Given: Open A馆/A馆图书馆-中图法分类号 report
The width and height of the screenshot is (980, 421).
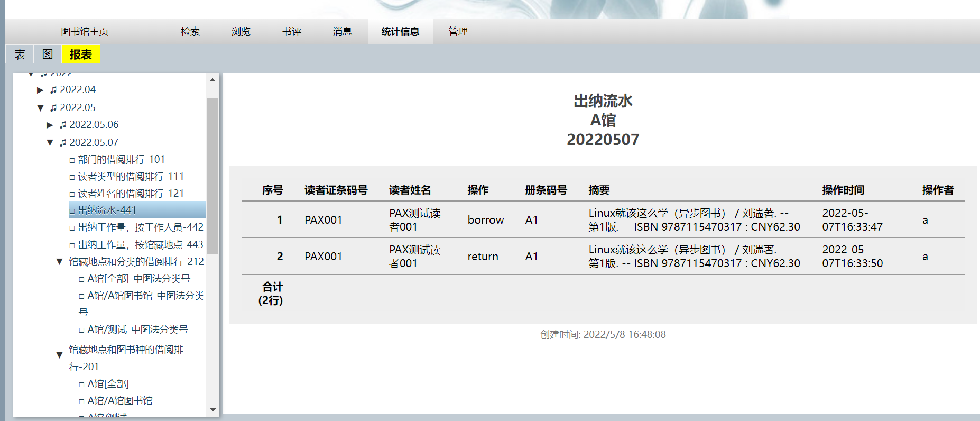Looking at the screenshot, I should (x=142, y=304).
